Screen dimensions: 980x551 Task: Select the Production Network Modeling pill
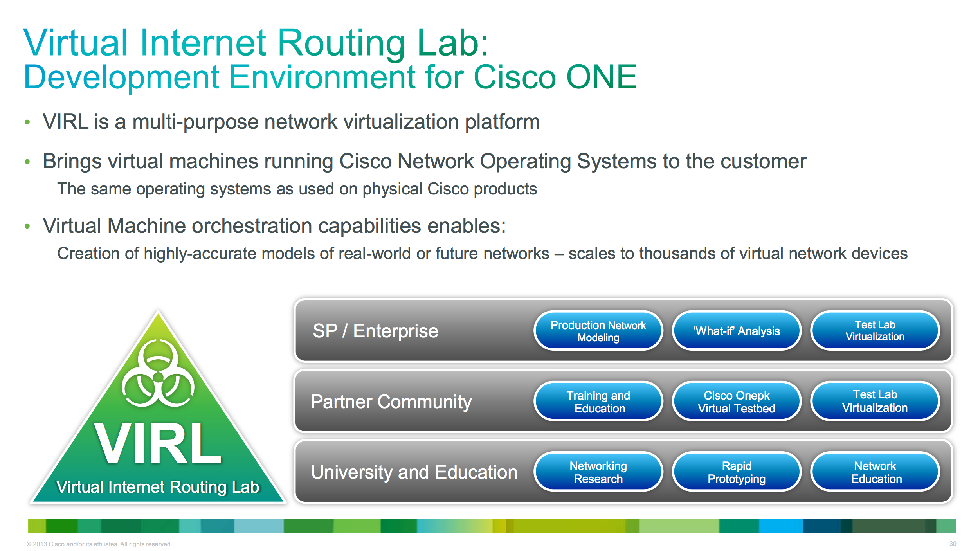click(x=598, y=331)
